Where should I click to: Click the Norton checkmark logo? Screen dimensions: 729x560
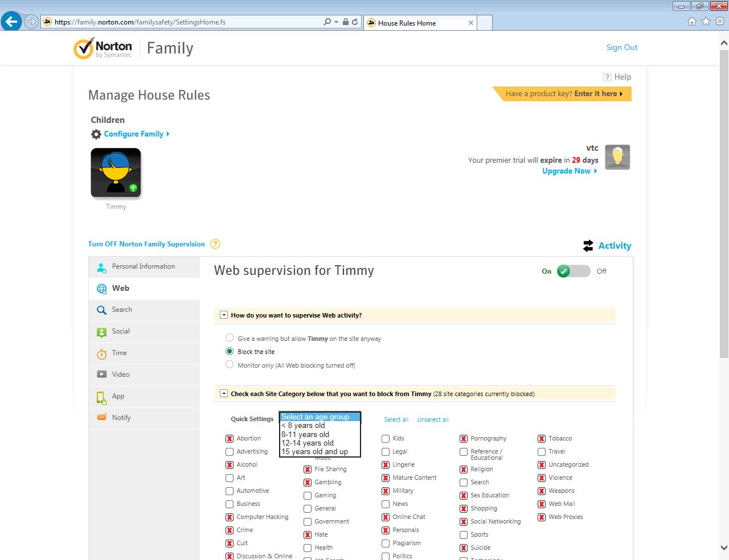pos(84,49)
